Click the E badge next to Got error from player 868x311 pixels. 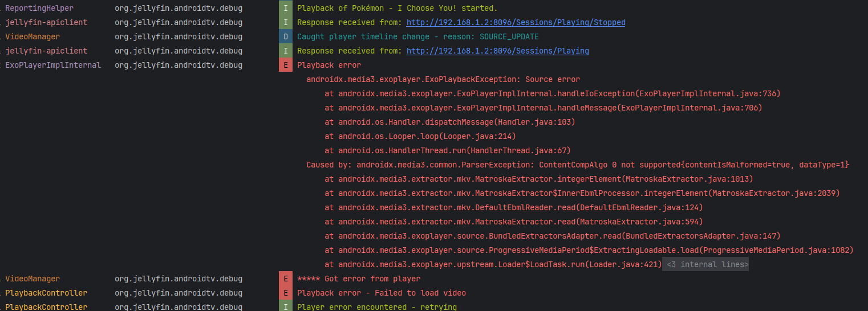pyautogui.click(x=286, y=279)
